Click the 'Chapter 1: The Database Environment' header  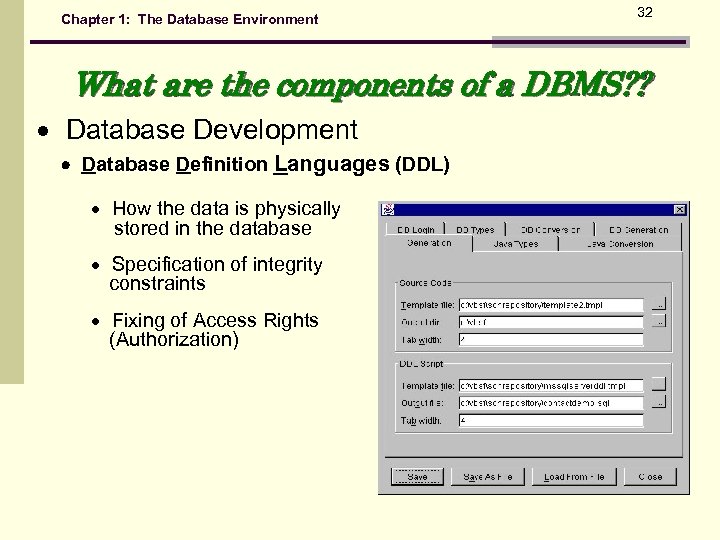click(x=190, y=19)
